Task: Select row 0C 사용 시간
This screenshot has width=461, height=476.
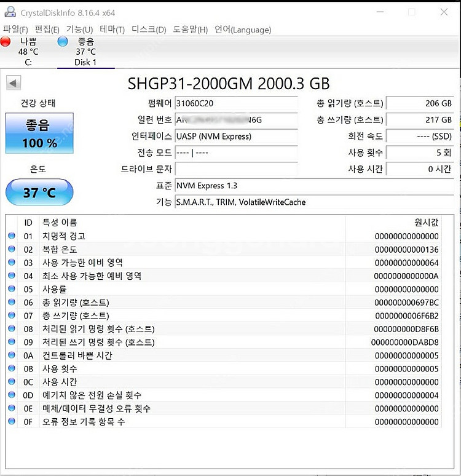Action: [224, 382]
